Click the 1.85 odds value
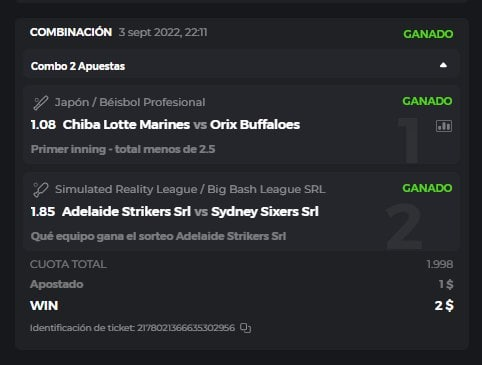The height and width of the screenshot is (365, 482). [43, 212]
